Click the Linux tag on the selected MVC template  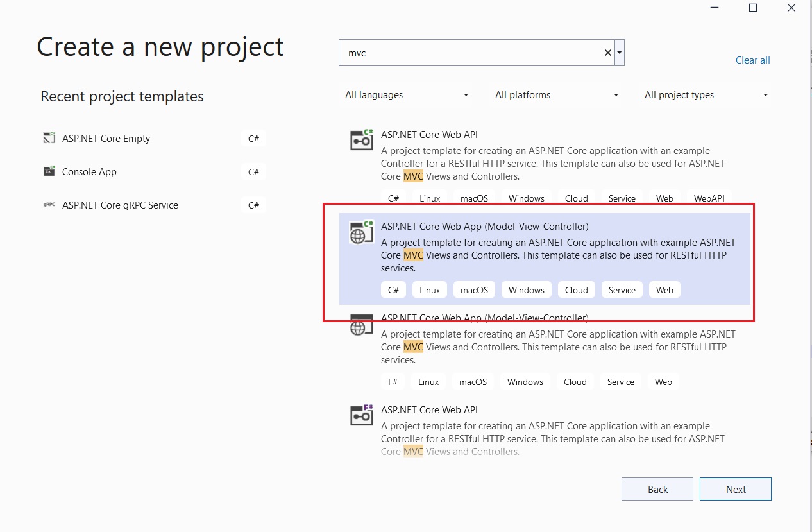430,290
